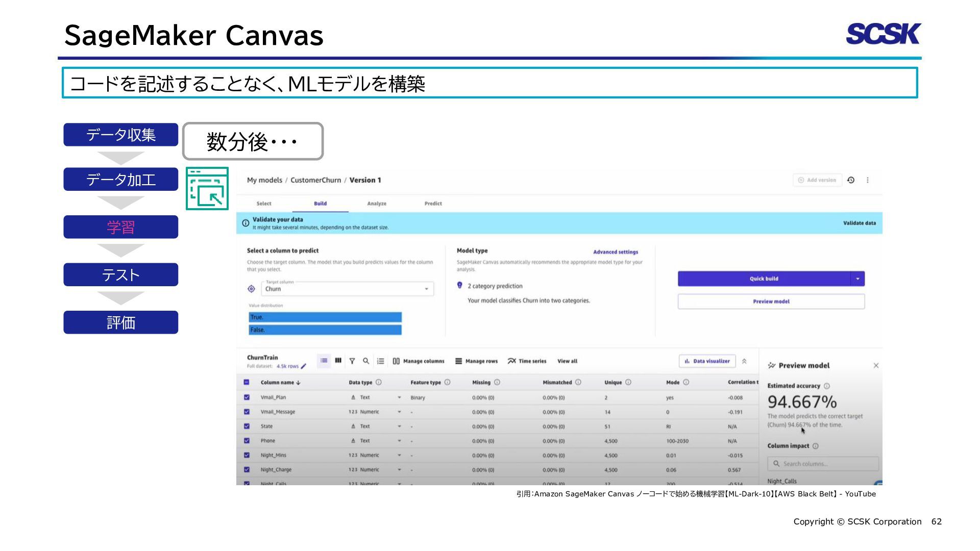980x551 pixels.
Task: Click info icon next to Unique header
Action: [628, 382]
